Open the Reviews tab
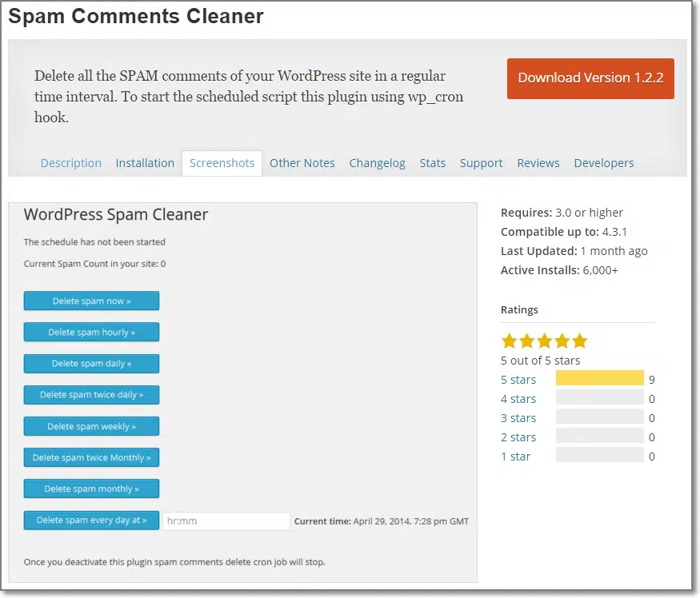 [x=538, y=163]
